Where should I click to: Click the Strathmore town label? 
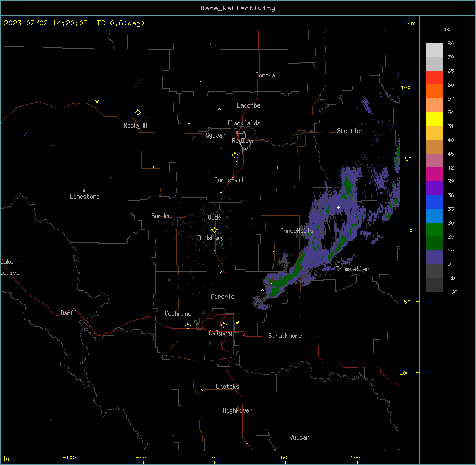[285, 336]
